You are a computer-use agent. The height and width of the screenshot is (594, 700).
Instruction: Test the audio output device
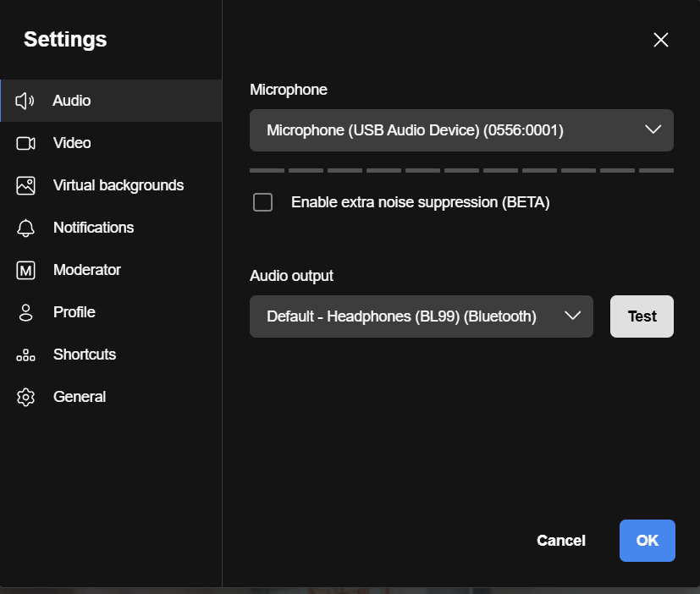(642, 316)
